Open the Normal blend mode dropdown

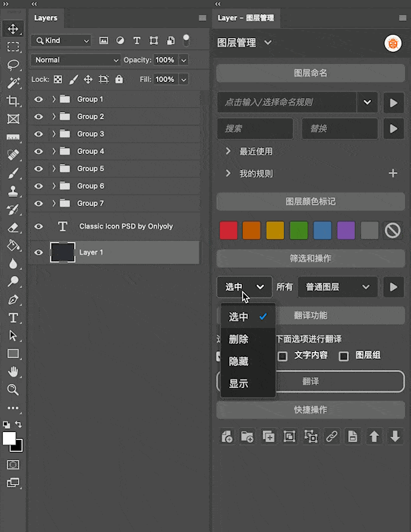[75, 60]
